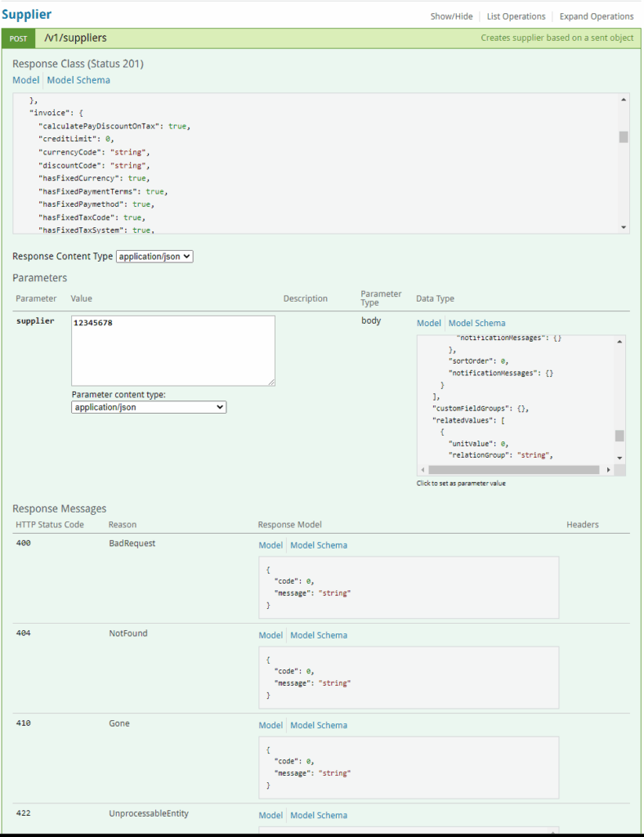This screenshot has width=644, height=837.
Task: Open the Response Content Type dropdown
Action: pos(154,257)
